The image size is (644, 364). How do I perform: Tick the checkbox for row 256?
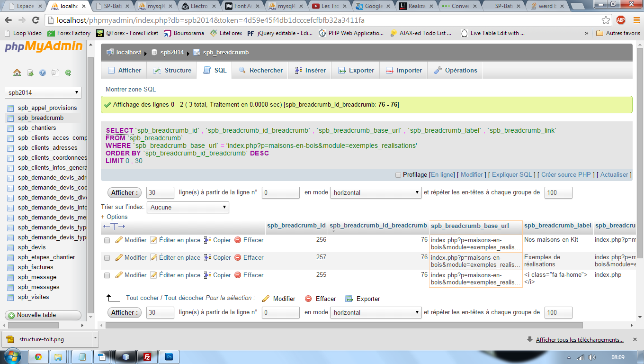pyautogui.click(x=107, y=240)
